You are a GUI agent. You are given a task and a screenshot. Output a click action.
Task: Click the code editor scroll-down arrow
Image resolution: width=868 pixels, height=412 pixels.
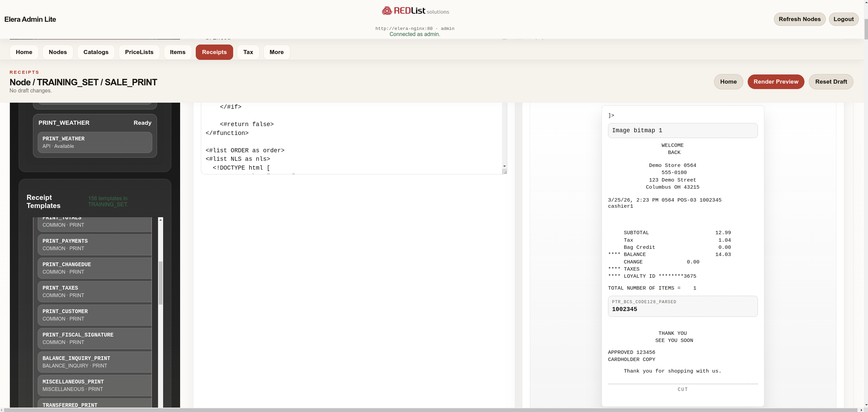pos(504,166)
